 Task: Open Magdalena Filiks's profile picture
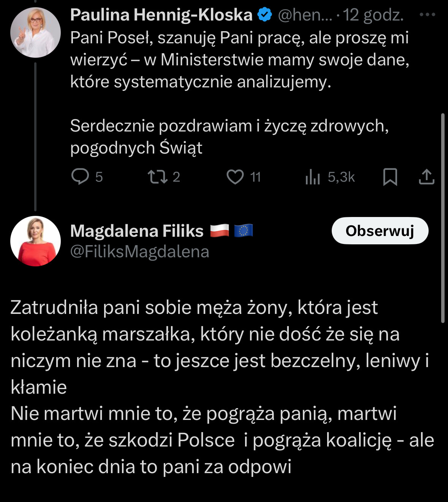pos(35,241)
